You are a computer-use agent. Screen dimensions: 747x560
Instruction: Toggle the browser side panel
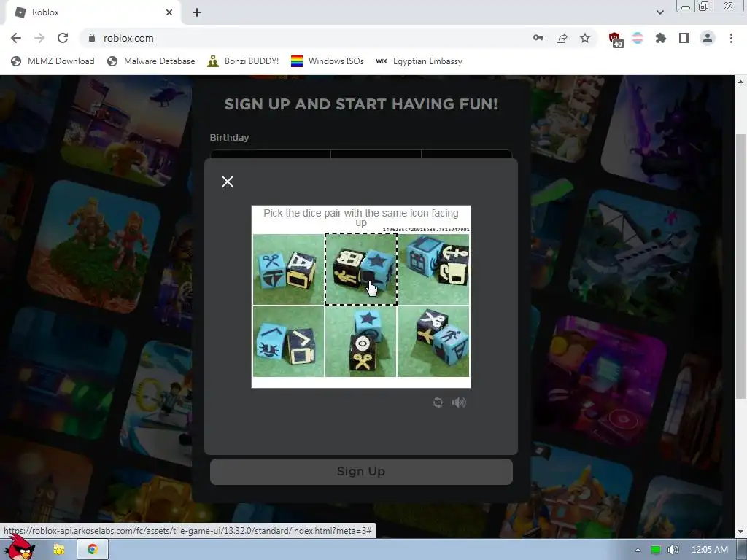pyautogui.click(x=684, y=38)
